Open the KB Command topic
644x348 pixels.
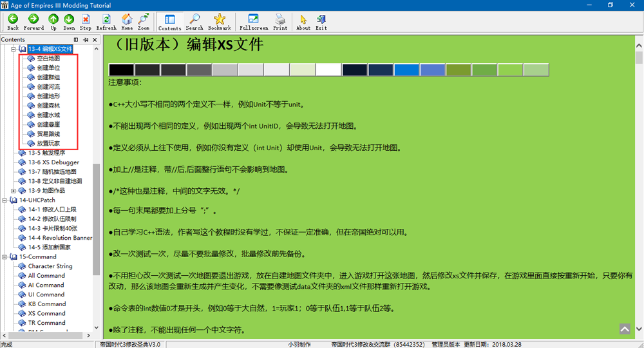[x=47, y=304]
